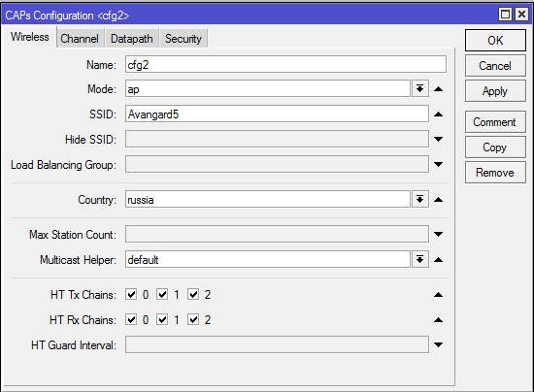The height and width of the screenshot is (392, 534).
Task: Uncheck HT Rx Chains checkbox 1
Action: (162, 319)
